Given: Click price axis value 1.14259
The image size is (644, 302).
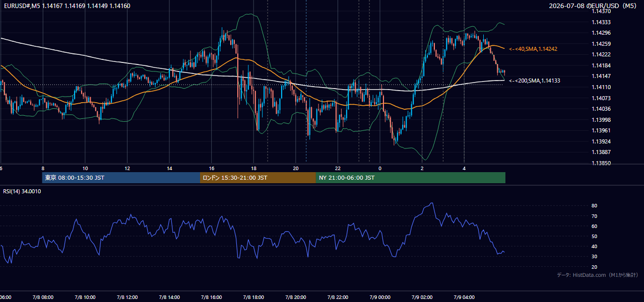Looking at the screenshot, I should click(x=601, y=44).
